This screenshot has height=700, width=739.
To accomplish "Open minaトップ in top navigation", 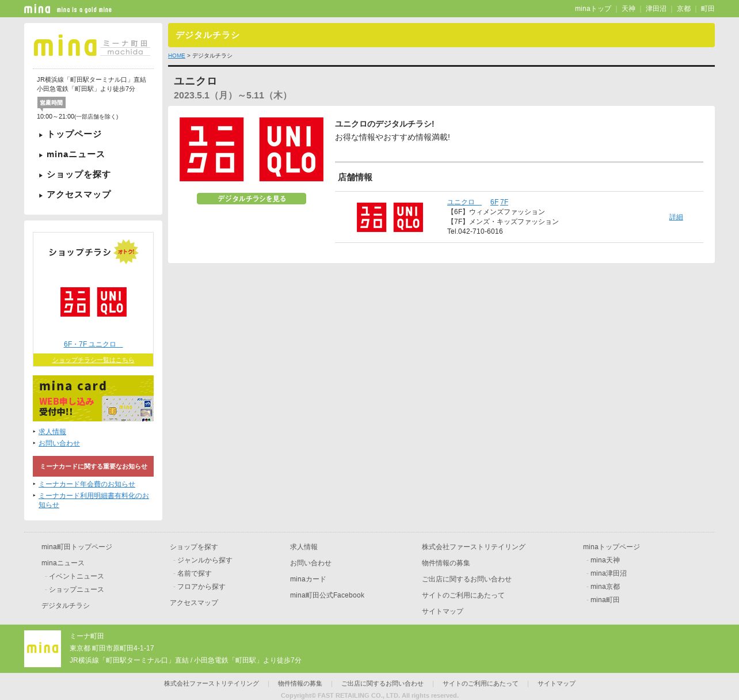I will tap(593, 9).
